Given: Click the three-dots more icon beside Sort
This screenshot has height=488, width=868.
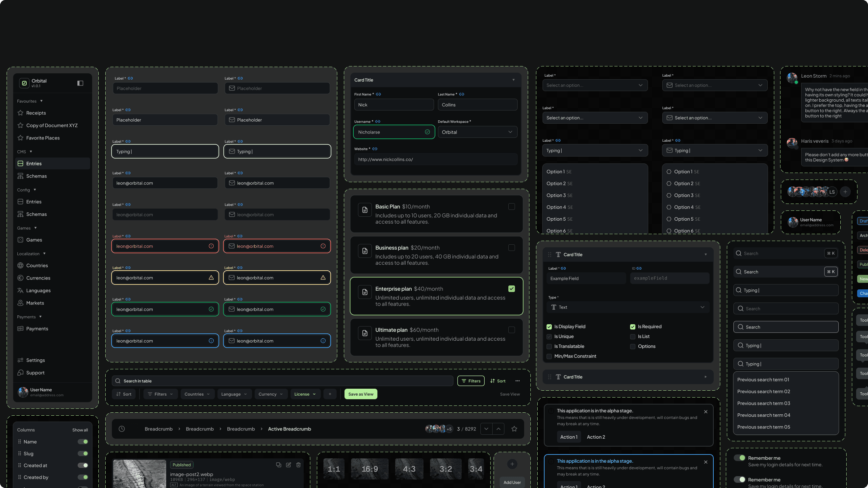Looking at the screenshot, I should point(517,381).
